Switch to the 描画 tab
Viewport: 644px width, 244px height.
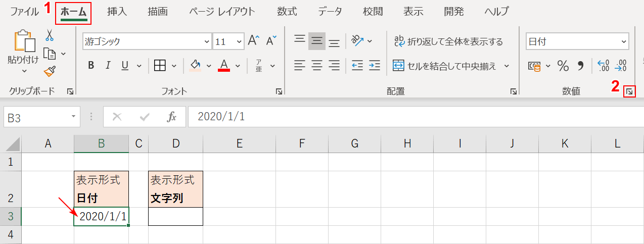click(158, 11)
